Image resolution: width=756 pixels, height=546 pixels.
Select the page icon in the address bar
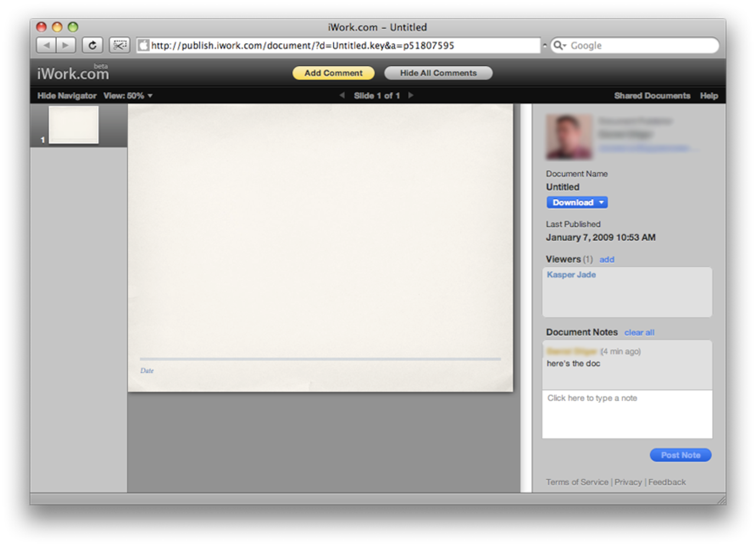click(x=142, y=45)
